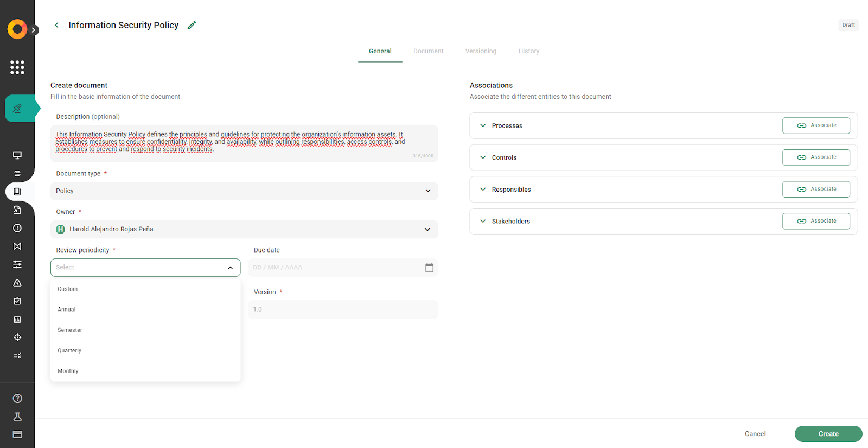Open the apps grid menu in sidebar
This screenshot has width=868, height=448.
tap(17, 67)
